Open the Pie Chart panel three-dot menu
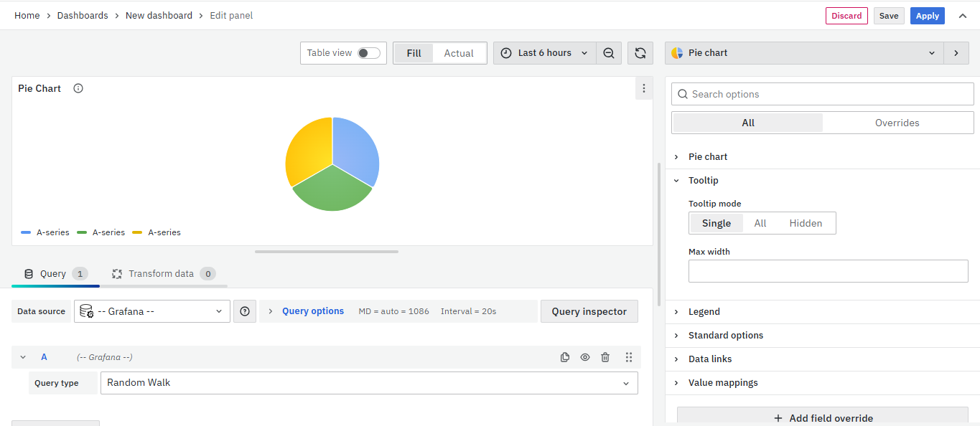The height and width of the screenshot is (426, 980). (x=643, y=88)
